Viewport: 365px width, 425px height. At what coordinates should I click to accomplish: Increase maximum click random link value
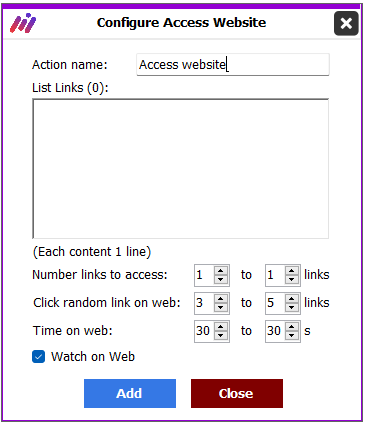[x=292, y=299]
